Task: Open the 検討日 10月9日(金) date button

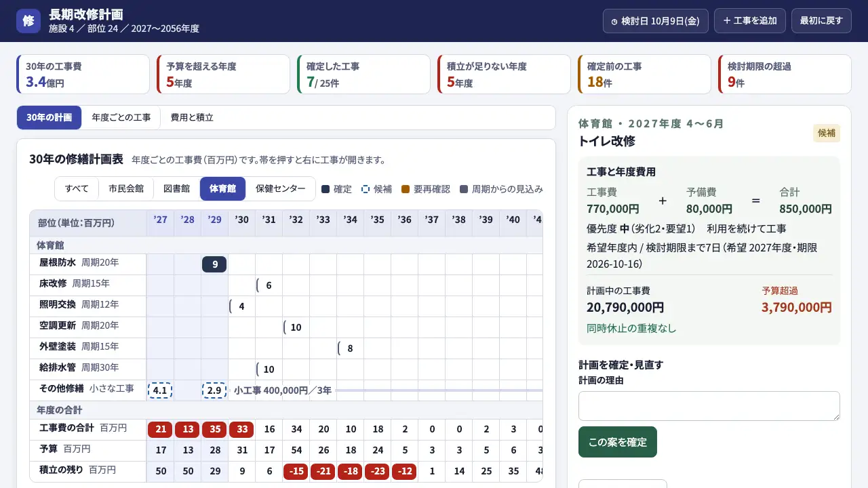Action: point(656,21)
